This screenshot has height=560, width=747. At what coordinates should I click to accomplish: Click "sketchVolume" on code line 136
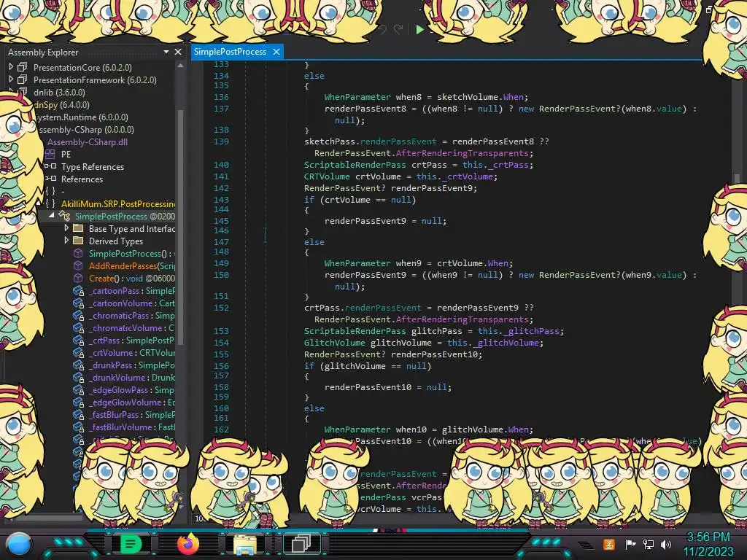point(468,97)
